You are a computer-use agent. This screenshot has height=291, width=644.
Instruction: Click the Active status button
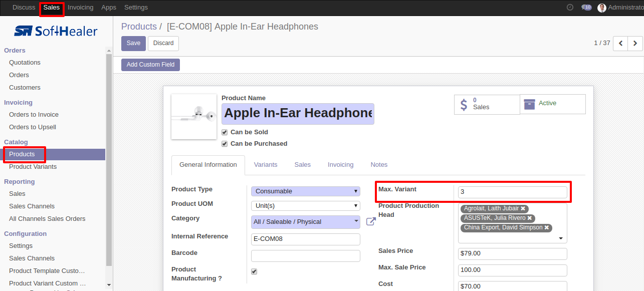coord(553,104)
